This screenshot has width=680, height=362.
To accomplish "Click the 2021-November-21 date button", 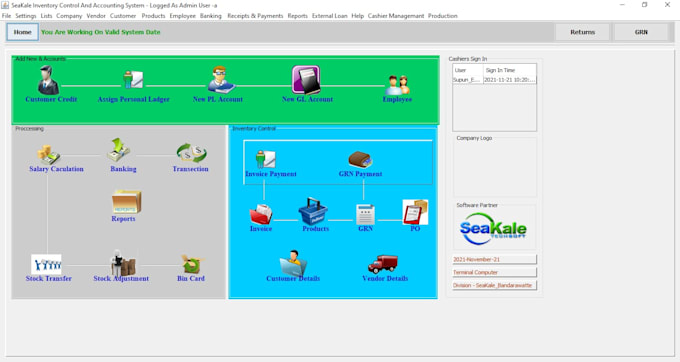I will click(494, 259).
